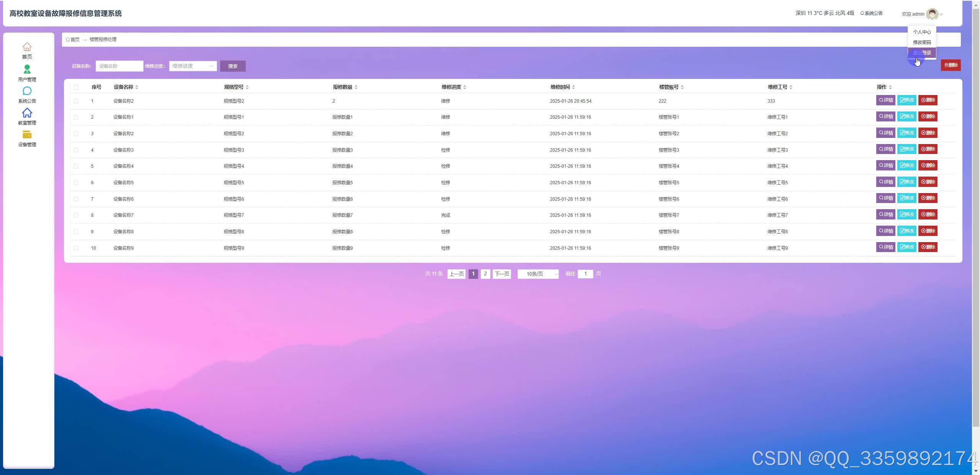The height and width of the screenshot is (475, 980).
Task: Open 系统公告 bell link in header
Action: [x=871, y=13]
